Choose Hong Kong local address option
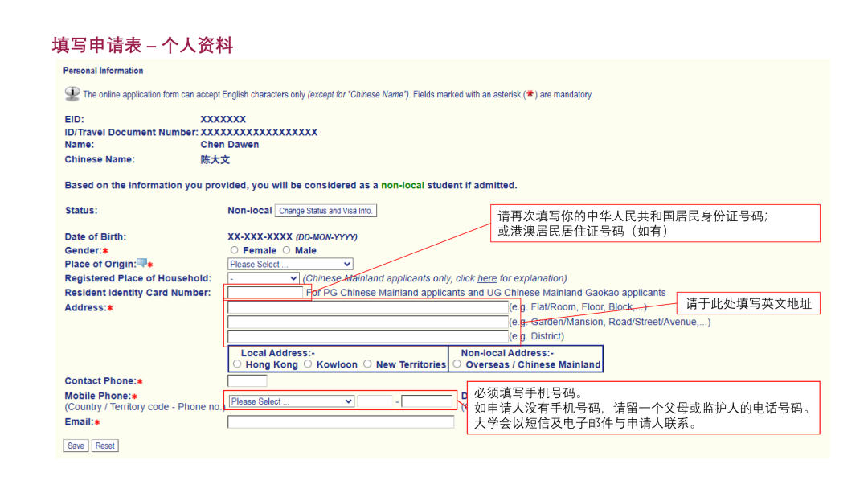Screen dimensions: 868x489 237,364
